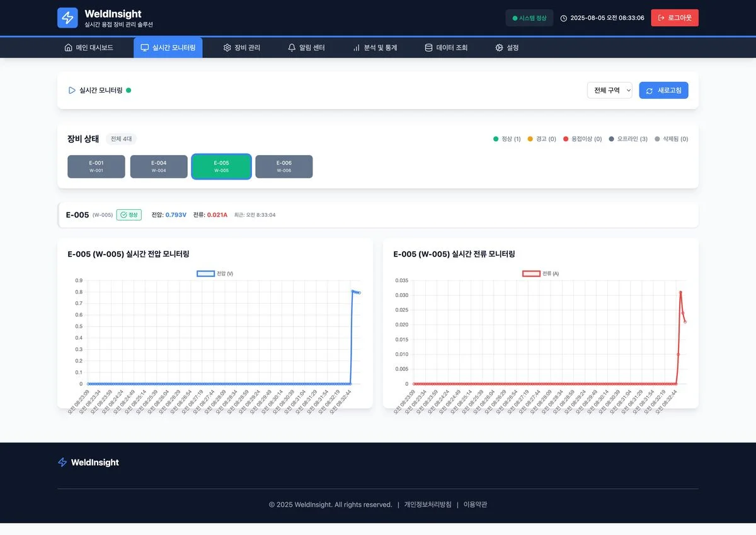Click the red 로그아웃 button
Screen dimensions: 756x535
[x=674, y=18]
